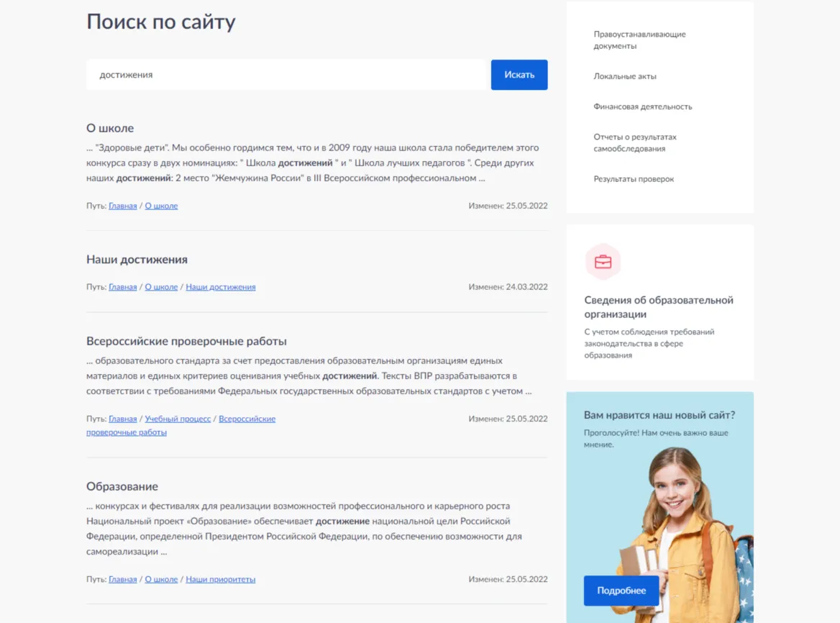Follow the Наши приоритеты breadcrumb link
The width and height of the screenshot is (840, 623).
click(x=221, y=579)
